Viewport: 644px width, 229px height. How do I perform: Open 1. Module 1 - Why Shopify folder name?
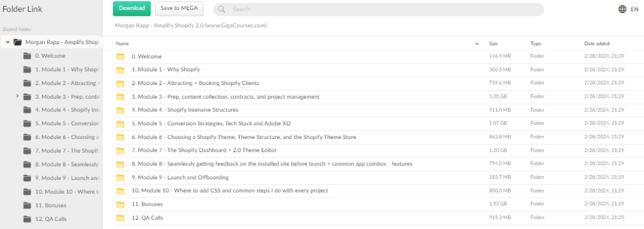pyautogui.click(x=165, y=70)
